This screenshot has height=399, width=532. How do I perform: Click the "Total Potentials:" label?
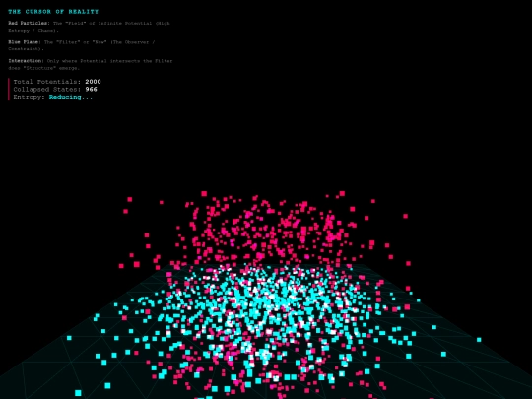click(47, 82)
